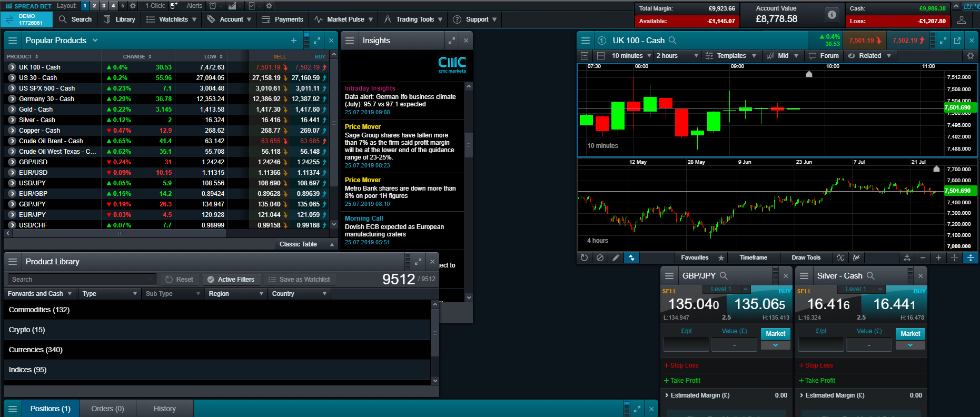Open the chart alerts icon in top bar

[232, 6]
